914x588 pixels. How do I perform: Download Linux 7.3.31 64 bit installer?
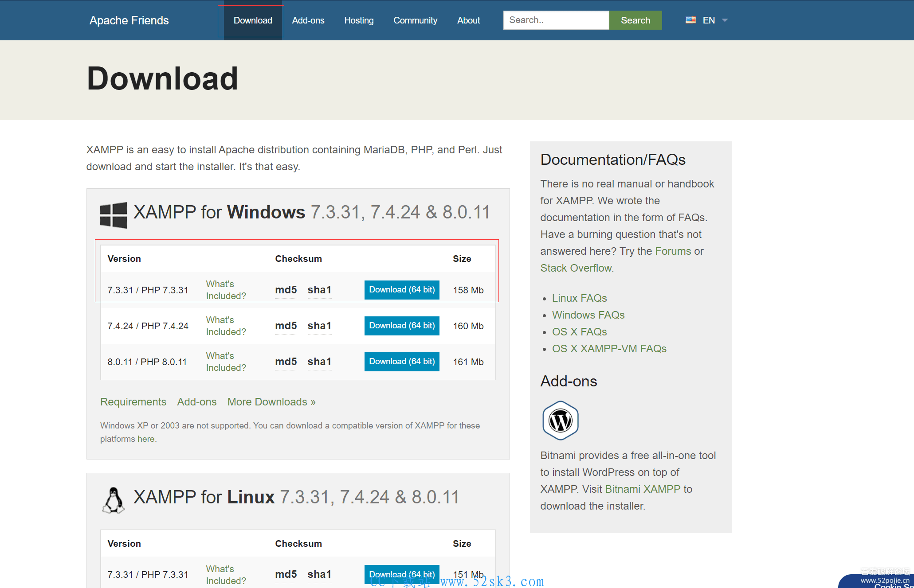402,574
